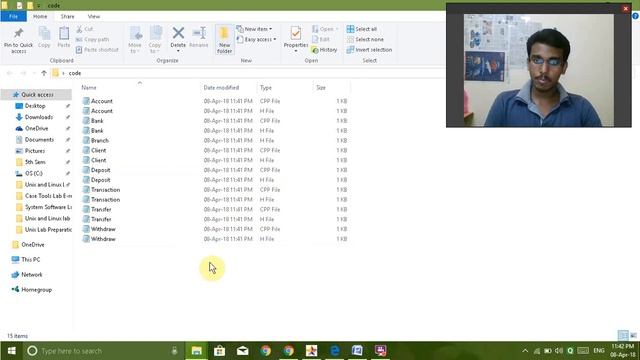Open Windows Start menu
Viewport: 640px width, 360px height.
coord(11,351)
